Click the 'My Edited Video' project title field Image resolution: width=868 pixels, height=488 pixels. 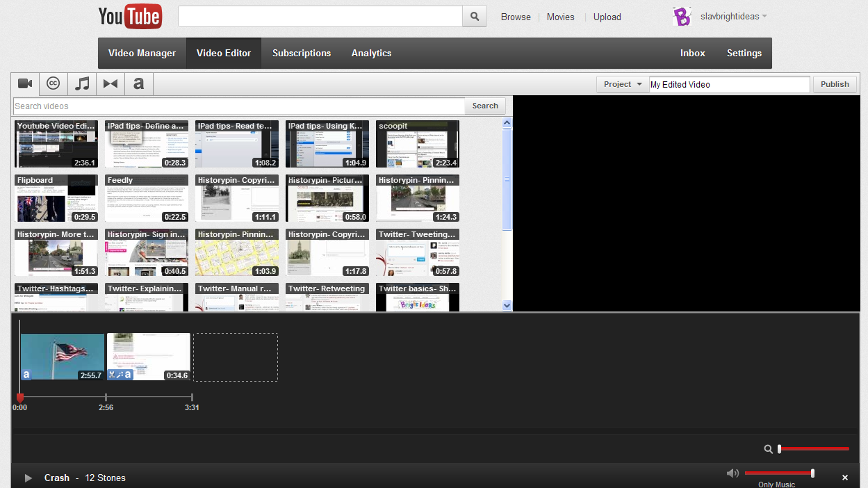(x=730, y=84)
